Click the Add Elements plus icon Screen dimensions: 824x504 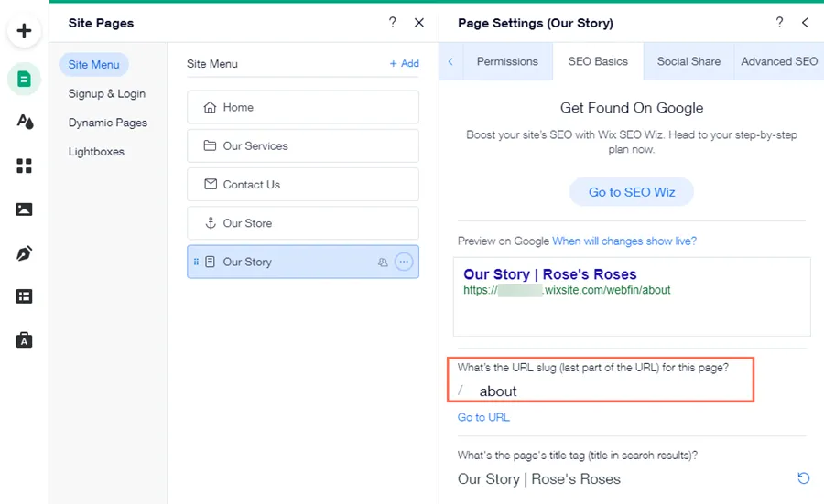24,31
